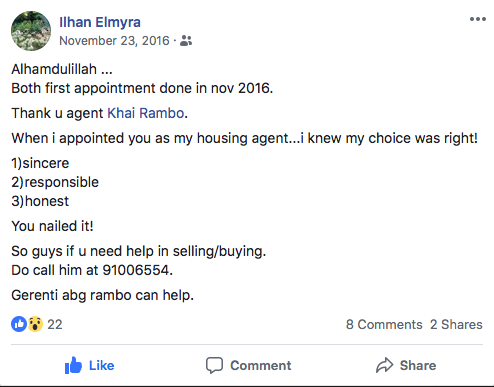
Task: Click the Share button label
Action: coord(418,365)
